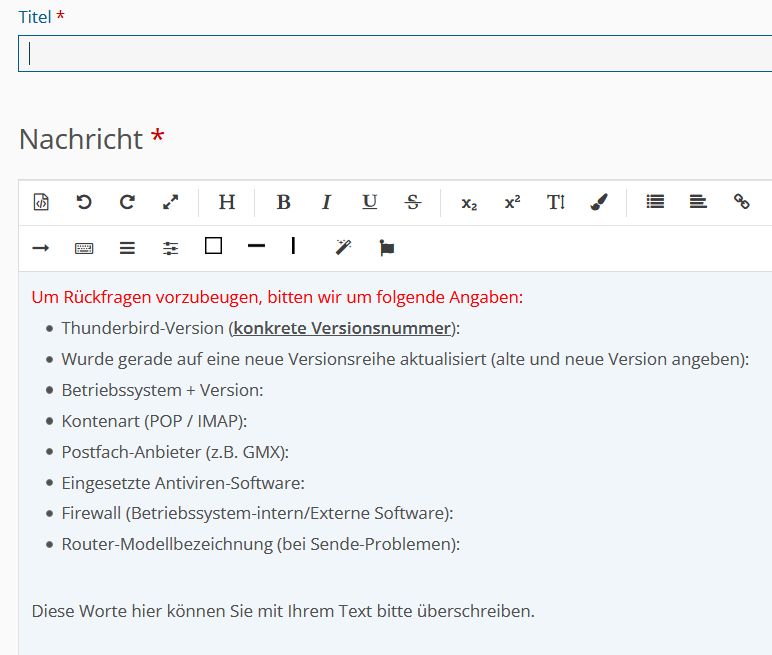Apply subscript formatting
The image size is (772, 655).
tap(469, 203)
